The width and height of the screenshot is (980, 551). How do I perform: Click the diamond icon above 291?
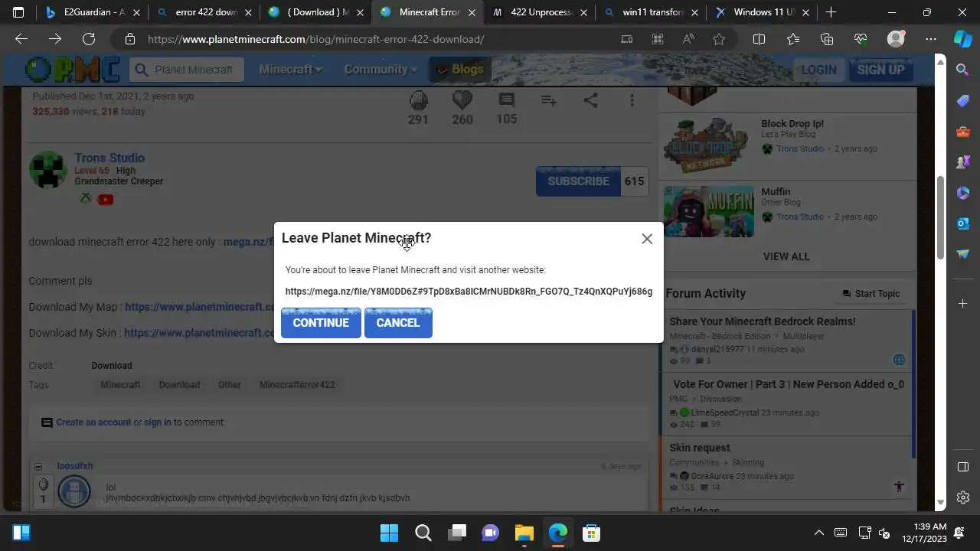[x=418, y=100]
